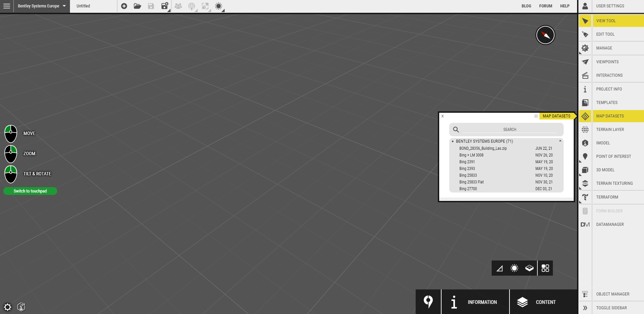
Task: Open the hamburger main menu
Action: (x=7, y=6)
